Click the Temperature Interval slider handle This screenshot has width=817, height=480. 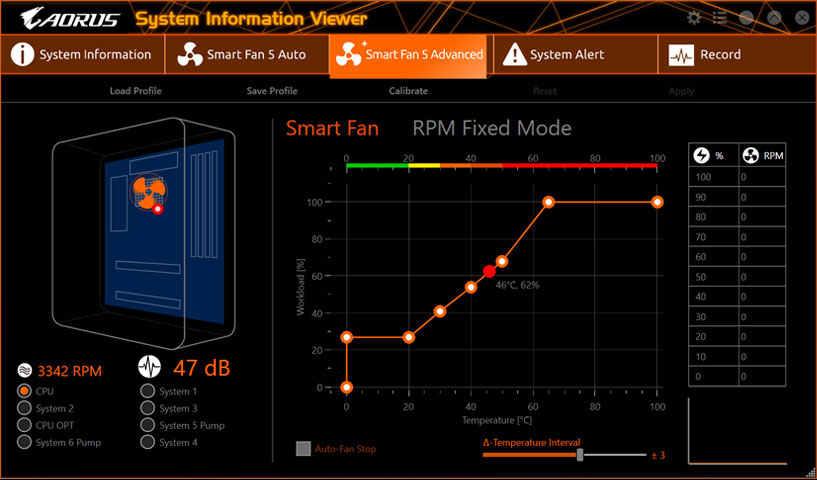(x=579, y=455)
